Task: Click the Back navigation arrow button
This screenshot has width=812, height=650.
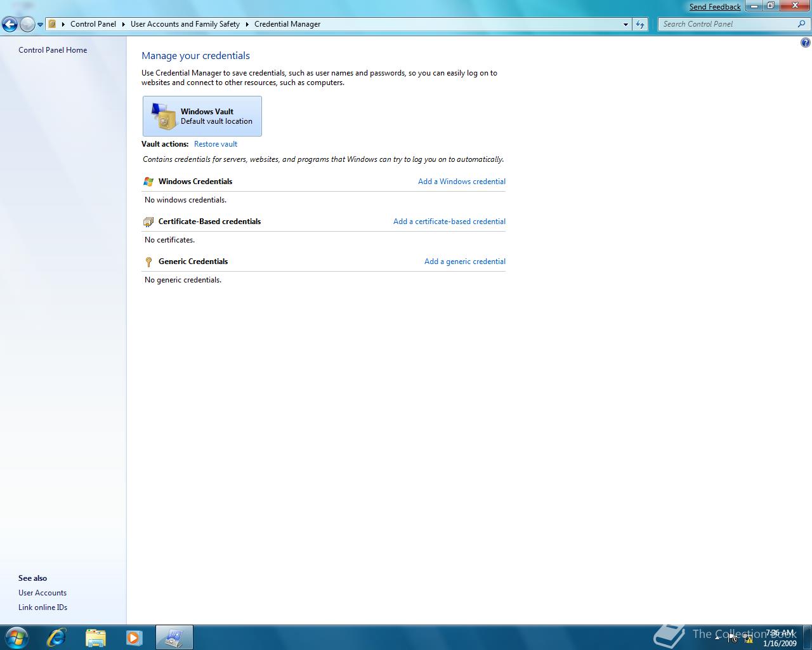Action: coord(10,25)
